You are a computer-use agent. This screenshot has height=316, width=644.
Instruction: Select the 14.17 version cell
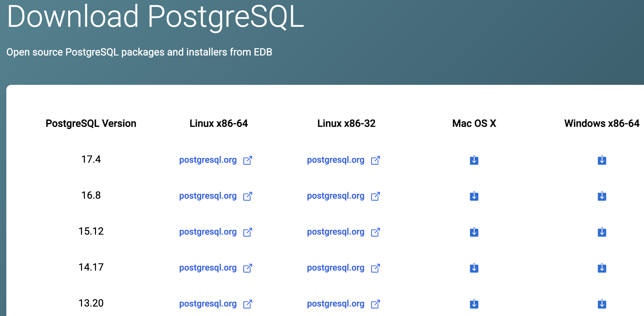[91, 267]
